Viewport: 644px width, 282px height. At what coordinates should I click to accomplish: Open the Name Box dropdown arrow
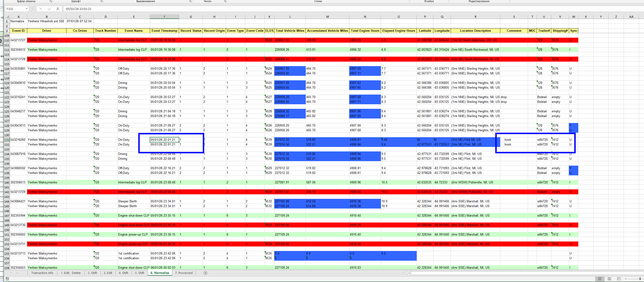(27, 9)
